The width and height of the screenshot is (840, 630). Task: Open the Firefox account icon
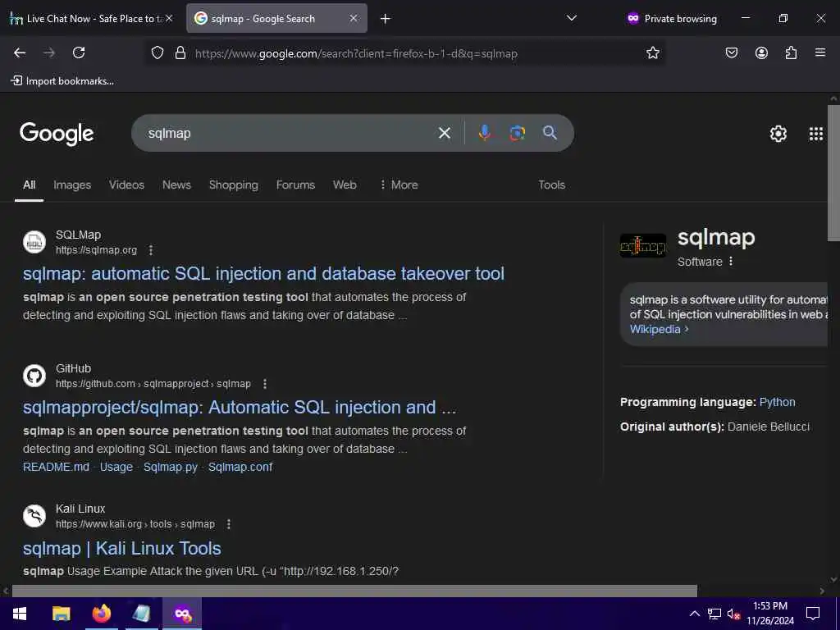click(761, 52)
